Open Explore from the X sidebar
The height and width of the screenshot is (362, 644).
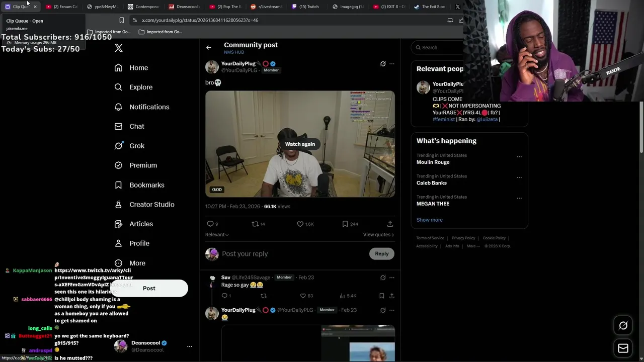click(133, 87)
